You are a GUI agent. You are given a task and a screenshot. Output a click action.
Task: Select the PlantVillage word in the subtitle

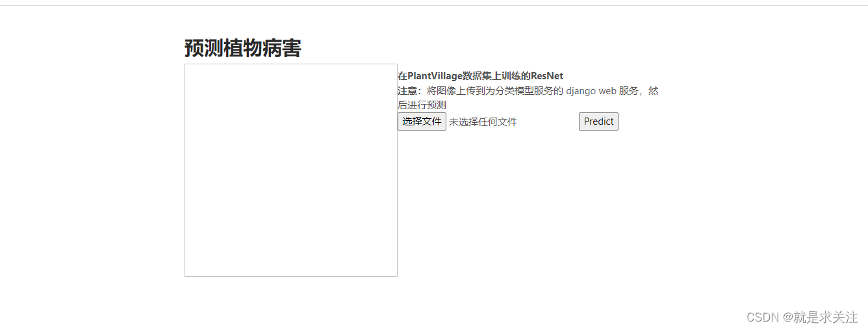(x=435, y=76)
